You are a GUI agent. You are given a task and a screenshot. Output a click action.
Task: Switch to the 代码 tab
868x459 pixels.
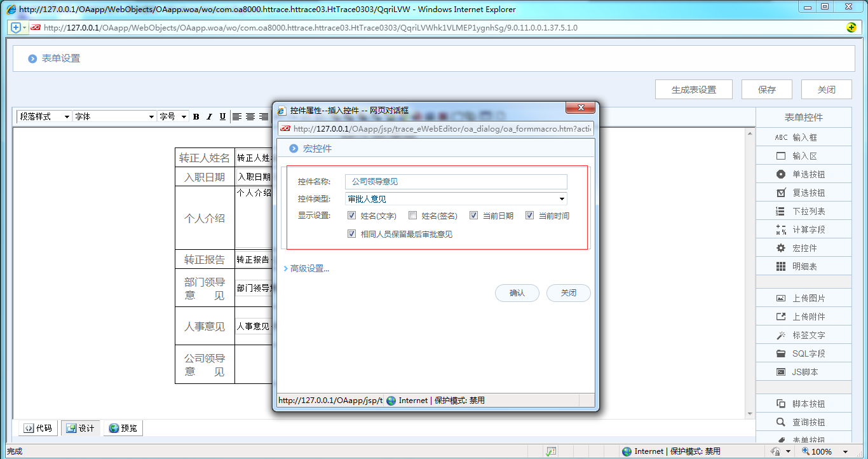[37, 428]
